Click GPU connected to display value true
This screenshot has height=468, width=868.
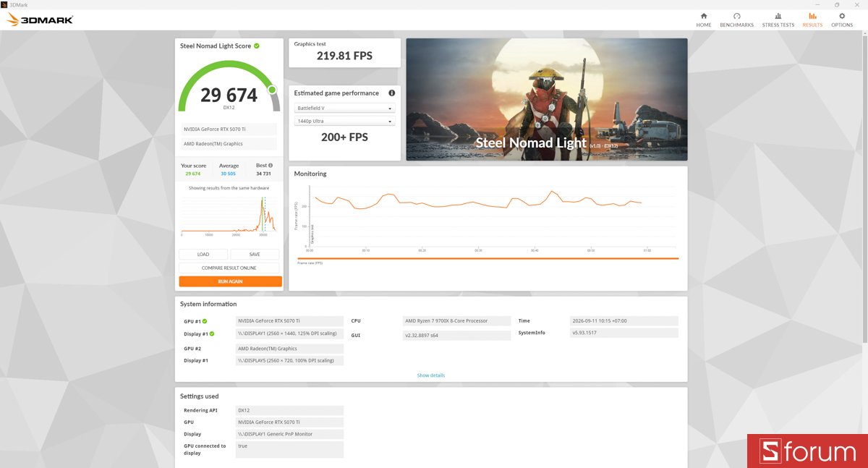289,449
